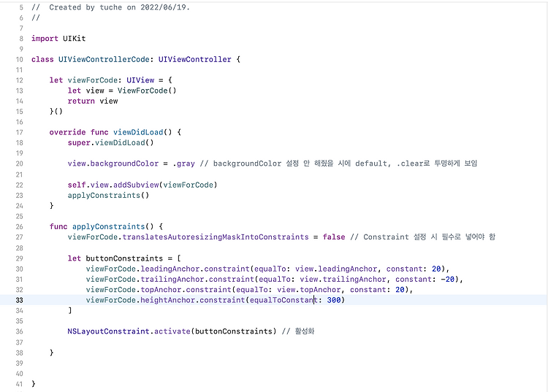Click 'buttonConstraints' in let declaration on line 29
The width and height of the screenshot is (548, 392).
(x=124, y=258)
